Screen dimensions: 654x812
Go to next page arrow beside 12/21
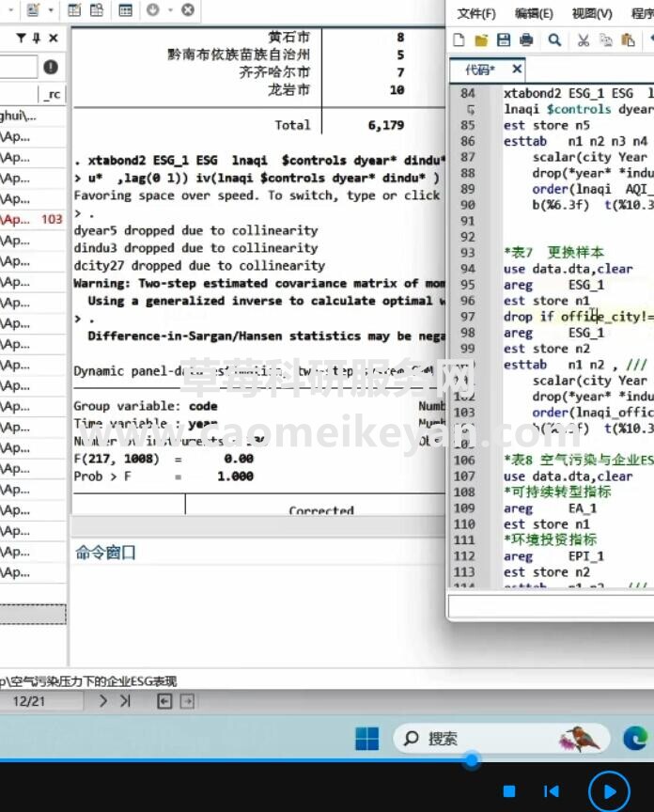click(x=103, y=701)
